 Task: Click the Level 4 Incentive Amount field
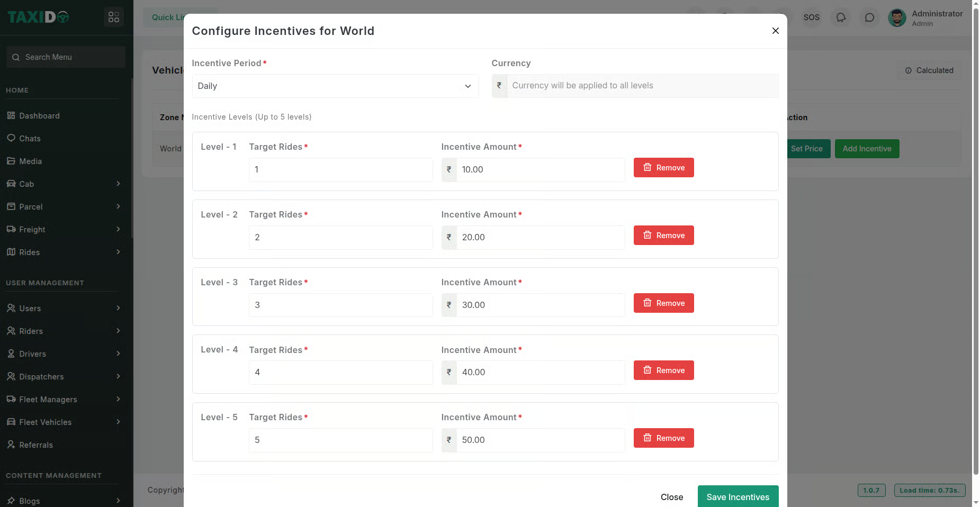coord(540,373)
